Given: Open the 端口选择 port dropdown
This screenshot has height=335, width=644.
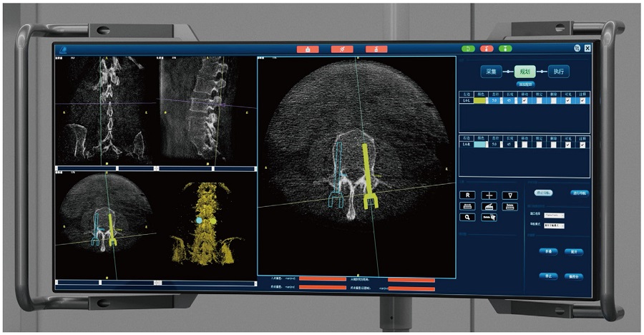Looking at the screenshot, I should [555, 214].
